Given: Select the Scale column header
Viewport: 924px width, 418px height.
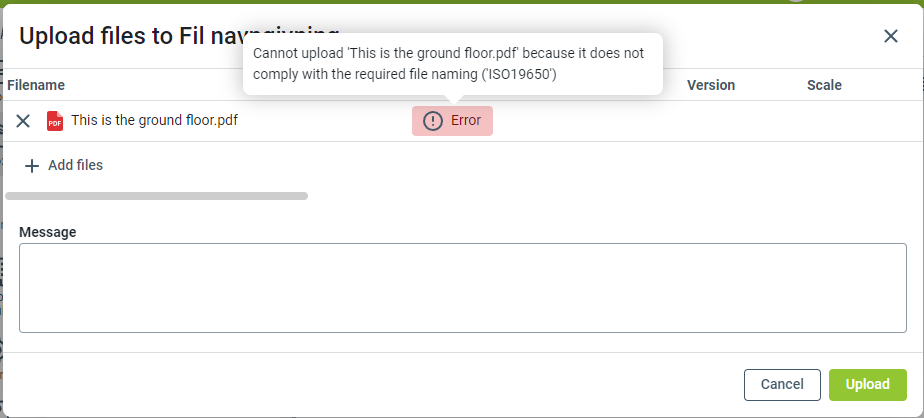Looking at the screenshot, I should click(x=824, y=85).
